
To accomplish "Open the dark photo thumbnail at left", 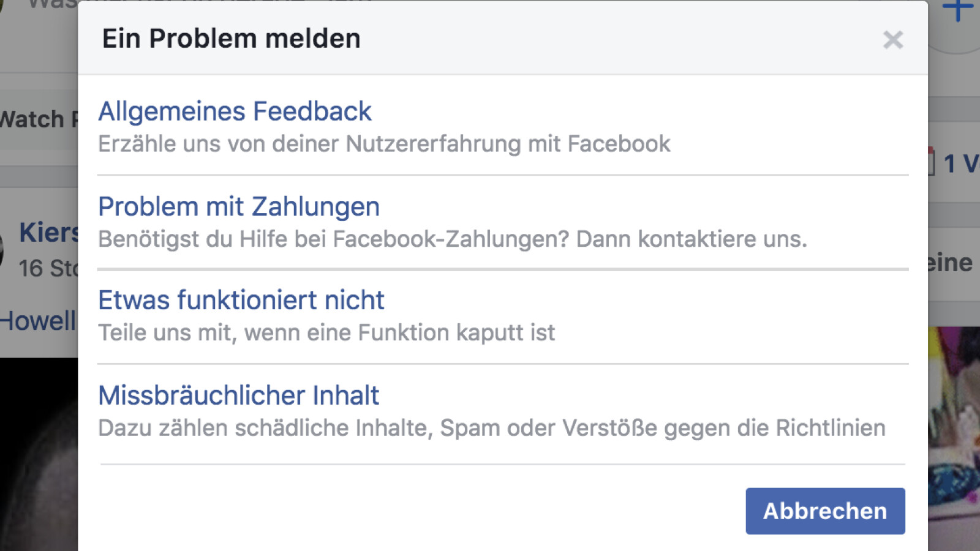I will pyautogui.click(x=38, y=453).
